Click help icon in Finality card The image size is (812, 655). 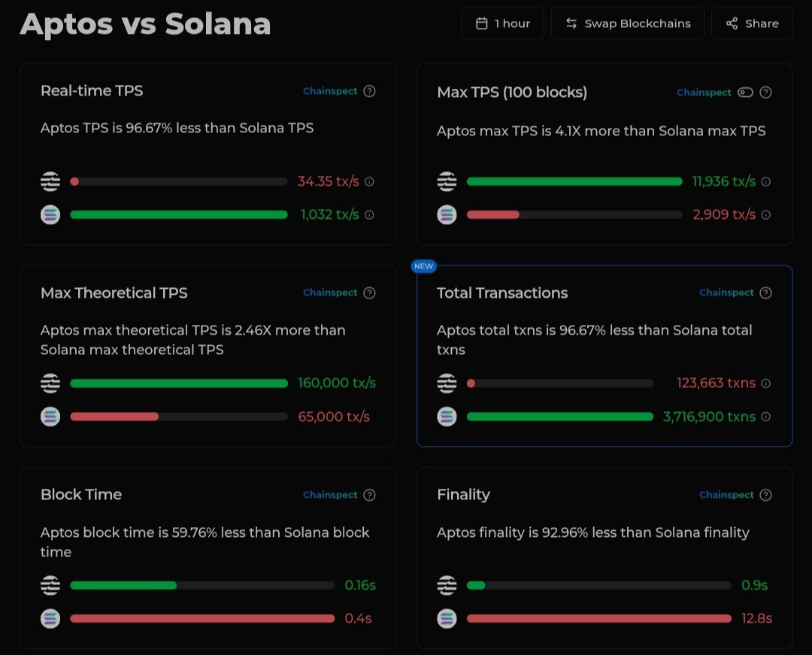pos(765,495)
